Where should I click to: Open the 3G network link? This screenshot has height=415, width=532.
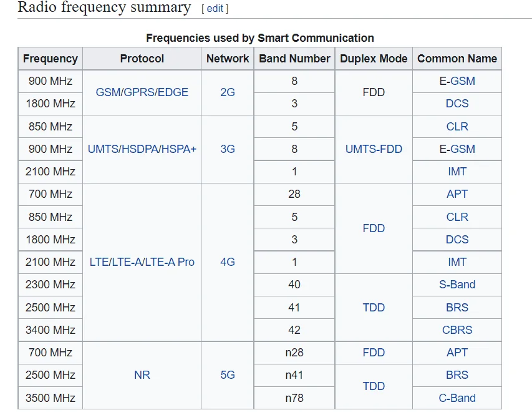point(227,149)
